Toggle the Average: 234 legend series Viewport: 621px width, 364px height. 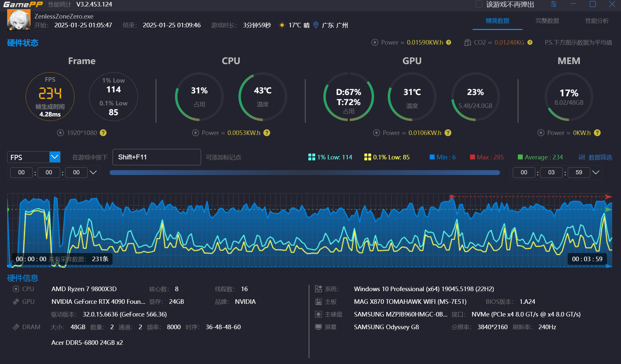coord(540,157)
